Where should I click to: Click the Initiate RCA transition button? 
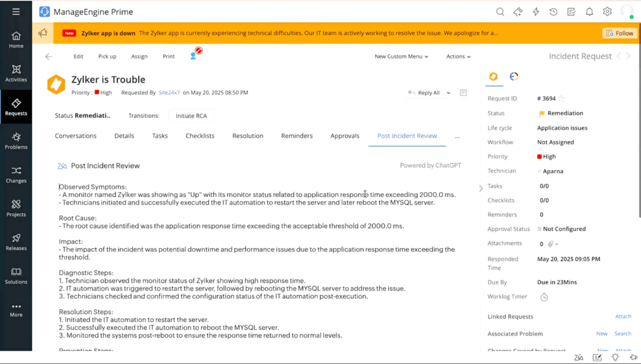coord(191,116)
